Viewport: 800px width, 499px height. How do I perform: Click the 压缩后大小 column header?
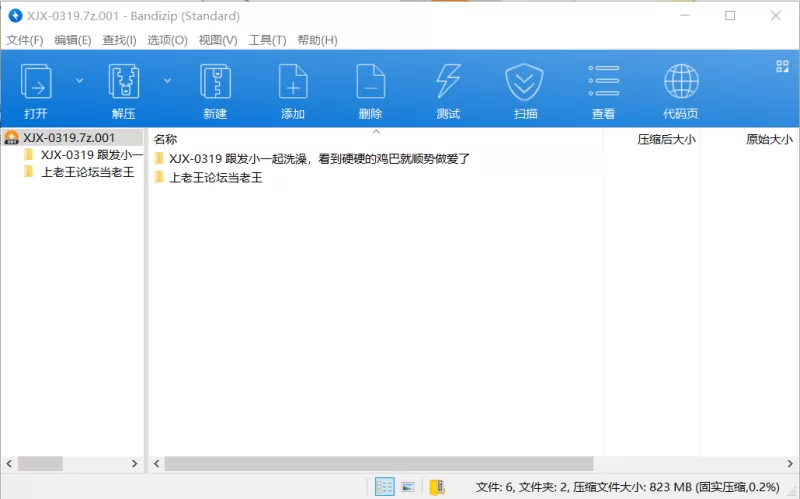(666, 139)
